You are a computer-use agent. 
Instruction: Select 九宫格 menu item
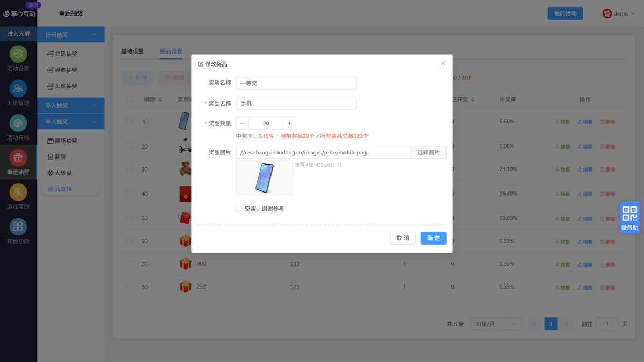tap(71, 189)
